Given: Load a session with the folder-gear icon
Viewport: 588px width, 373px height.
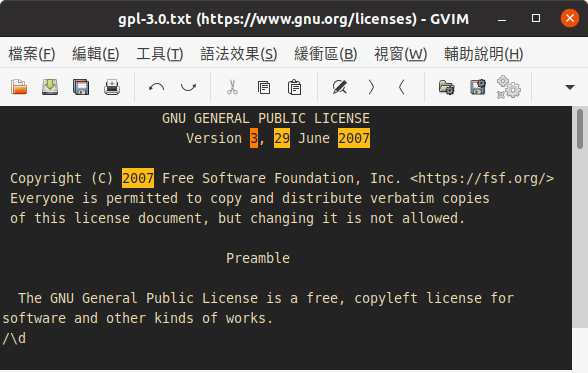Looking at the screenshot, I should pyautogui.click(x=446, y=87).
